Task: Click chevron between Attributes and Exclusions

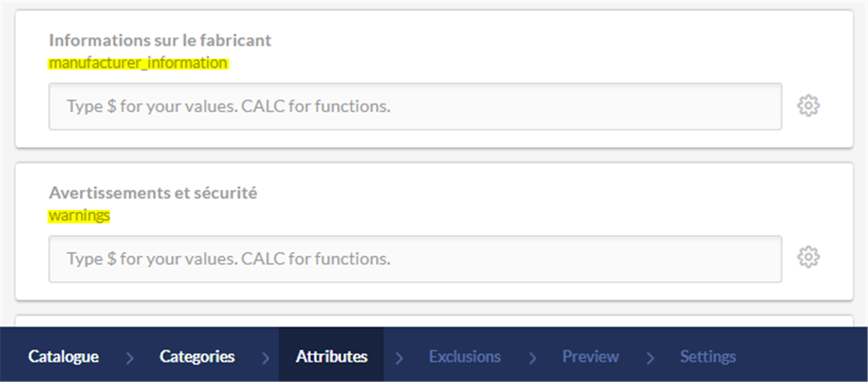Action: pyautogui.click(x=399, y=358)
